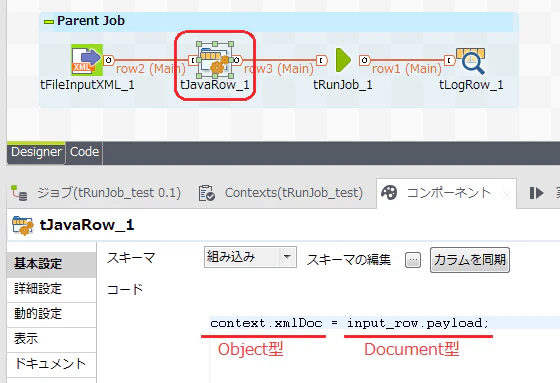Click the job tree icon in ジョブ tab
Image resolution: width=560 pixels, height=383 pixels.
click(x=19, y=193)
